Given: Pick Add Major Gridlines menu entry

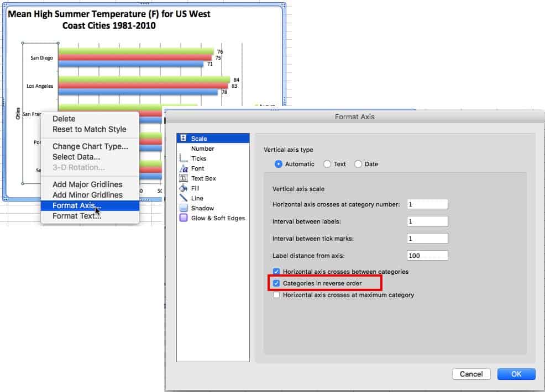Looking at the screenshot, I should pyautogui.click(x=87, y=184).
